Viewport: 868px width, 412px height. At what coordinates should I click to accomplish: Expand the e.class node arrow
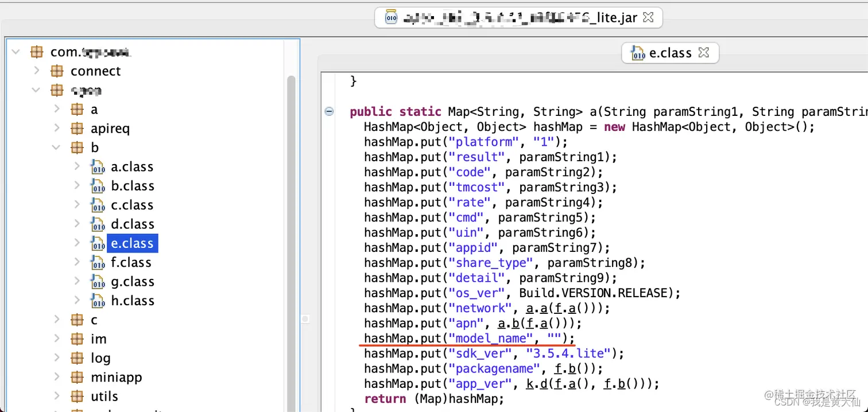point(77,243)
